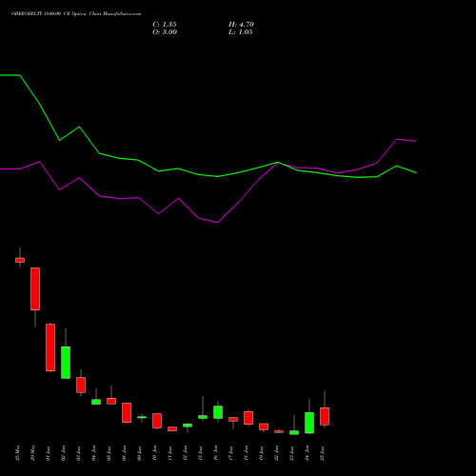This screenshot has width=476, height=476.
Task: Click the green candle above 16 Jun
Action: [x=218, y=412]
